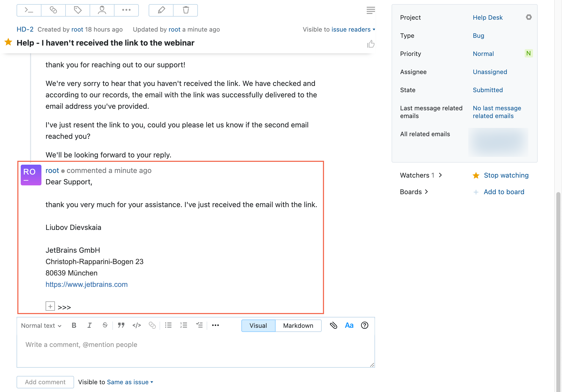The width and height of the screenshot is (562, 392).
Task: Select the Visual editor tab
Action: tap(258, 326)
